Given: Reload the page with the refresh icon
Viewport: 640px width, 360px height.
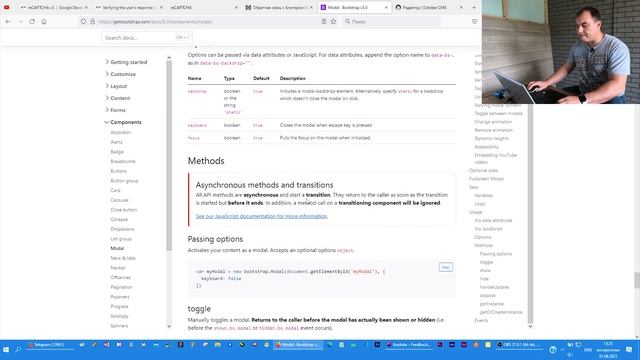Looking at the screenshot, I should 32,21.
